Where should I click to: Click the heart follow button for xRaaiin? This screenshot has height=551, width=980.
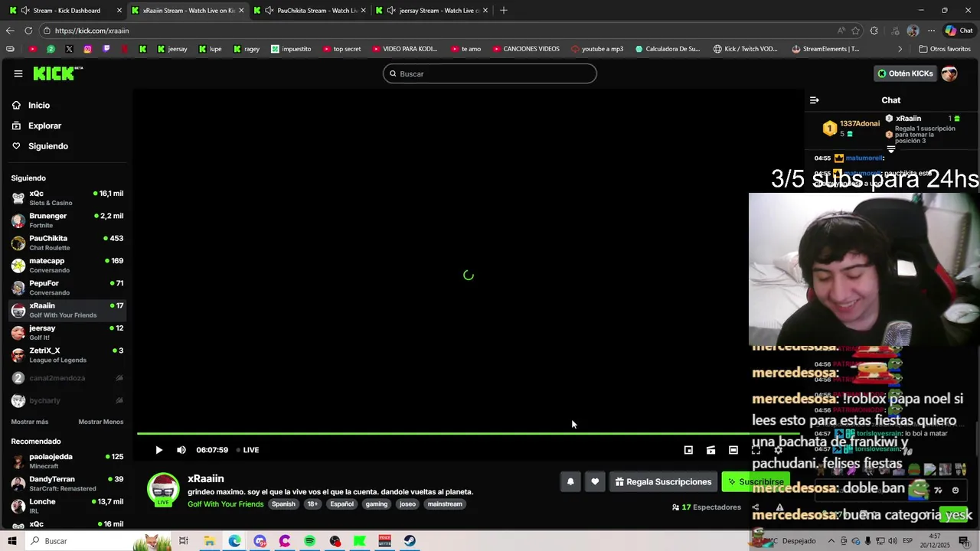point(595,481)
